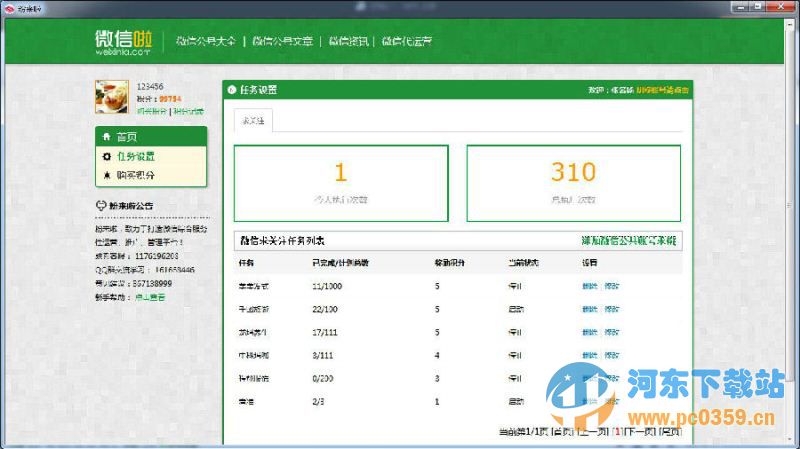Click the status cell in 2/3 row
This screenshot has height=449, width=800.
516,402
